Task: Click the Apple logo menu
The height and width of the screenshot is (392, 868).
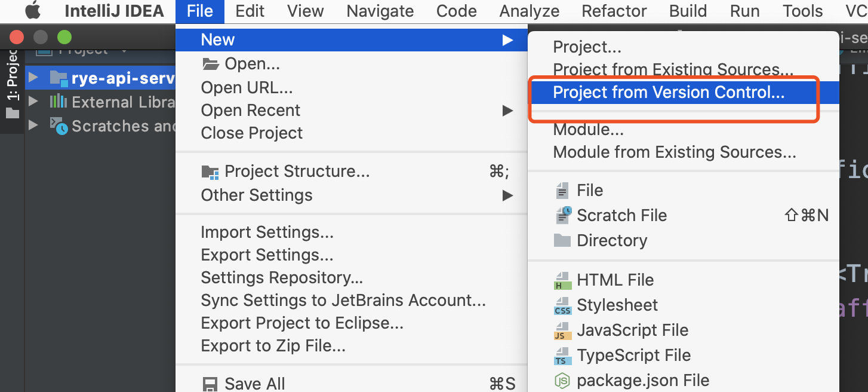Action: pos(32,11)
